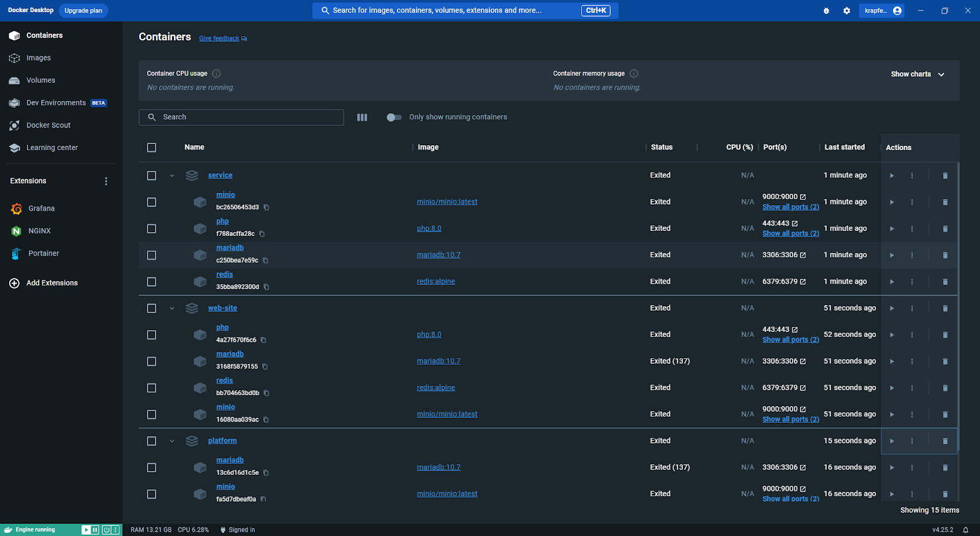Select checkbox for redis bb704663bd0b

pos(151,388)
